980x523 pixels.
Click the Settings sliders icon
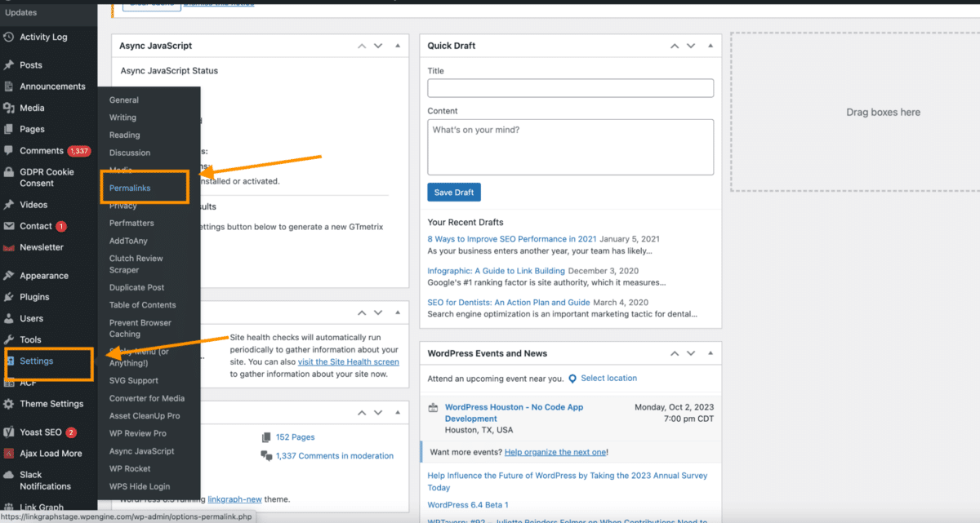point(10,361)
